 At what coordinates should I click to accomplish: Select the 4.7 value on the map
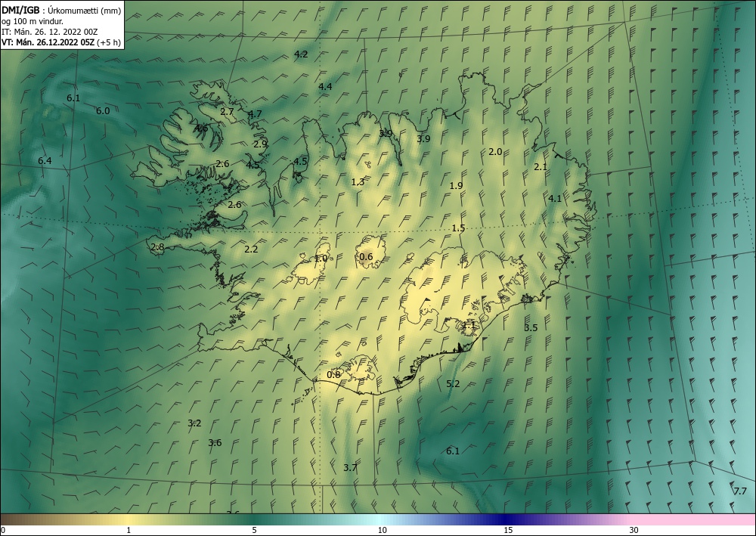[255, 114]
